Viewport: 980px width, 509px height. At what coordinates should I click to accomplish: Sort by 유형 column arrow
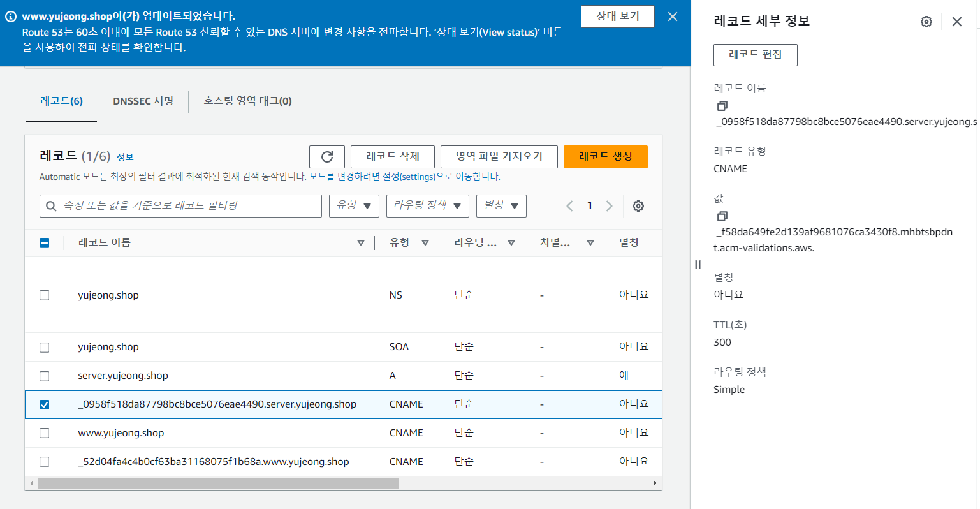tap(425, 243)
